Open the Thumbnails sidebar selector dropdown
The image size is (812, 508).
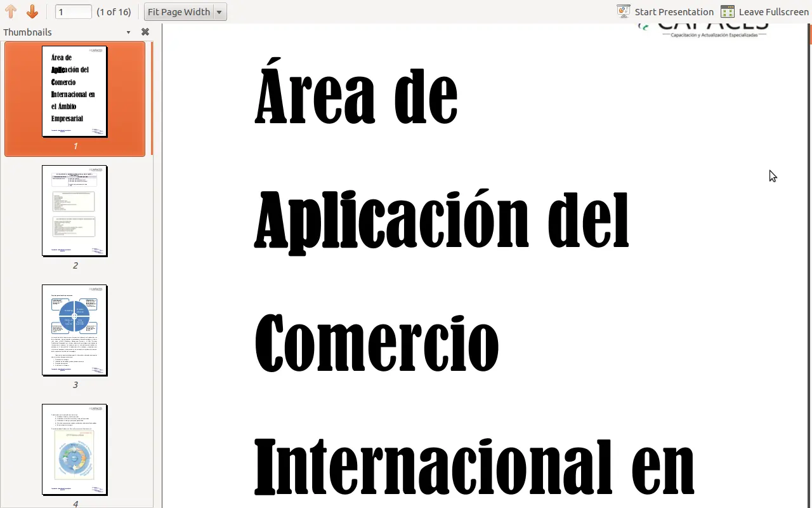(128, 32)
